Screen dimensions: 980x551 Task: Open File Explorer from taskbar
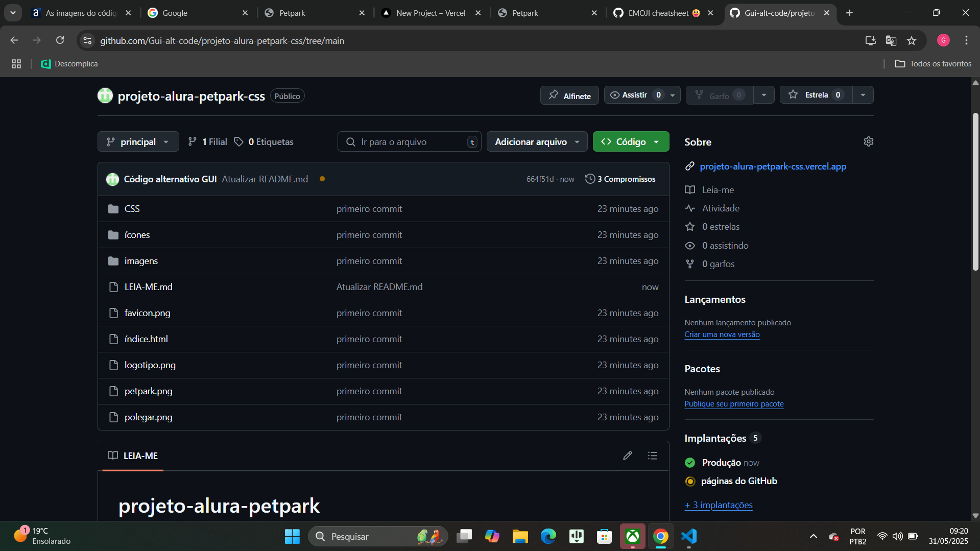click(520, 536)
